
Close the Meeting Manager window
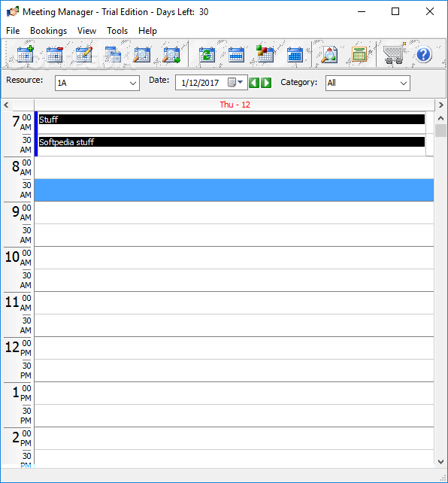click(x=430, y=12)
